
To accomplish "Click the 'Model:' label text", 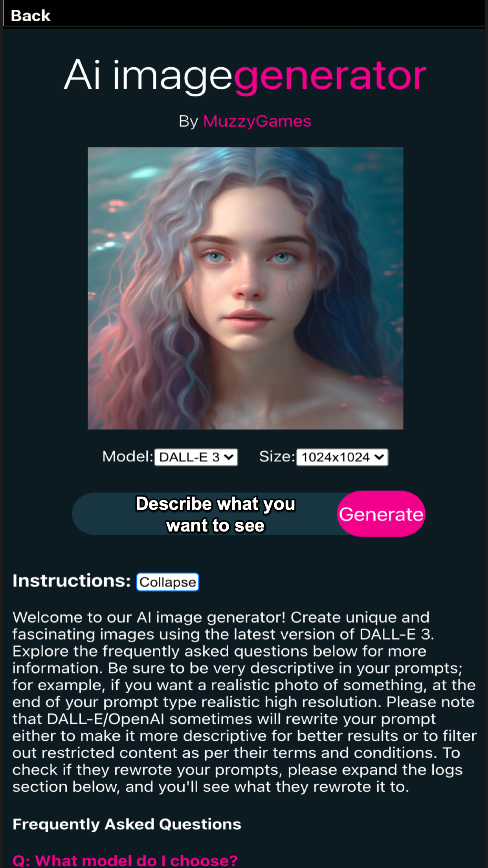I will pos(127,456).
